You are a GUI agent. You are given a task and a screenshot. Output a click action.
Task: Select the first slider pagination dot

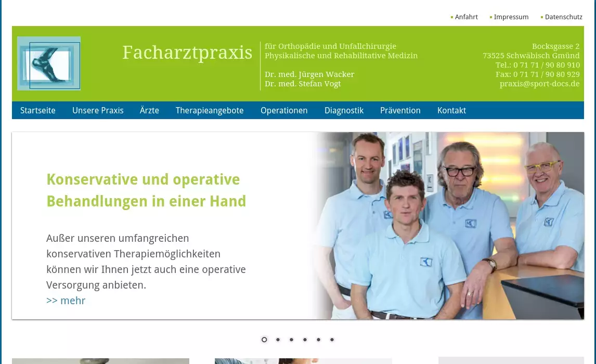point(264,340)
